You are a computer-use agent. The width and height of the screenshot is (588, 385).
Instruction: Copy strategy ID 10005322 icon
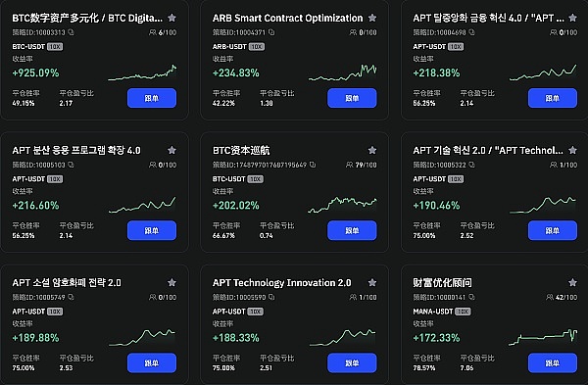point(471,165)
